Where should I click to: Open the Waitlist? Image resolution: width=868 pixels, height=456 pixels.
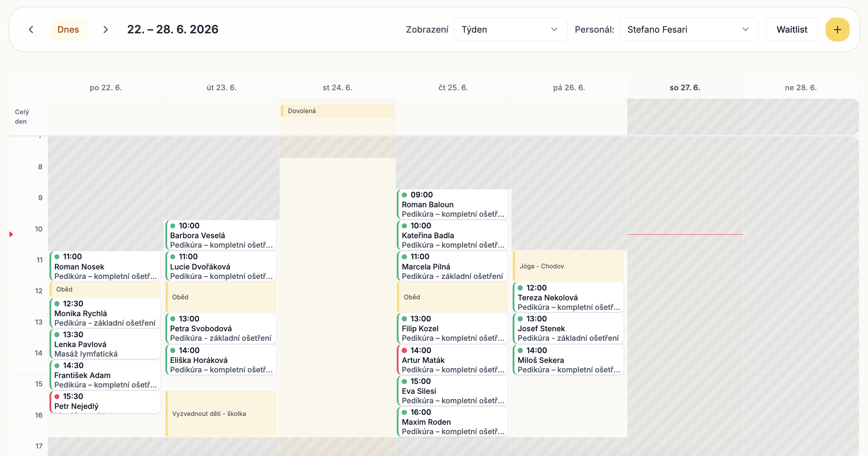792,30
